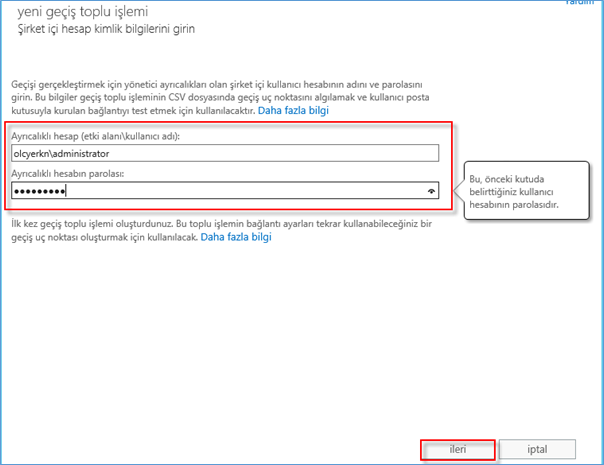
Task: Click the privileged account name field
Action: (x=225, y=153)
